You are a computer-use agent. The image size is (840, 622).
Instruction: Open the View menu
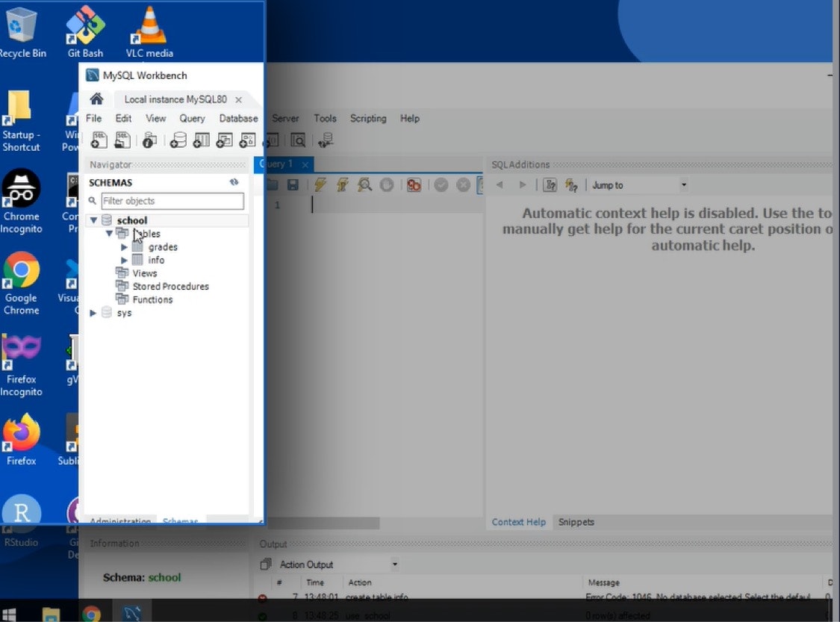pos(156,119)
